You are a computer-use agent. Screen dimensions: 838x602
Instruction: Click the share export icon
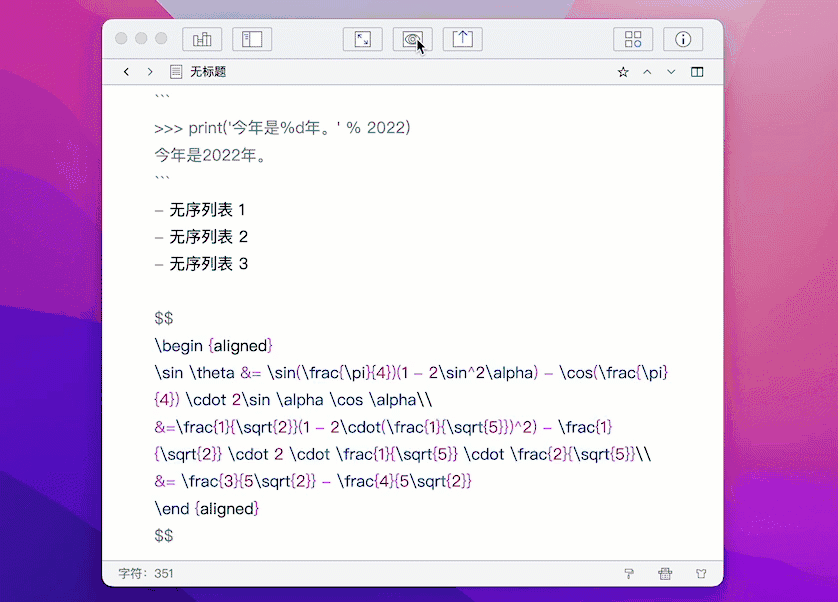tap(462, 39)
